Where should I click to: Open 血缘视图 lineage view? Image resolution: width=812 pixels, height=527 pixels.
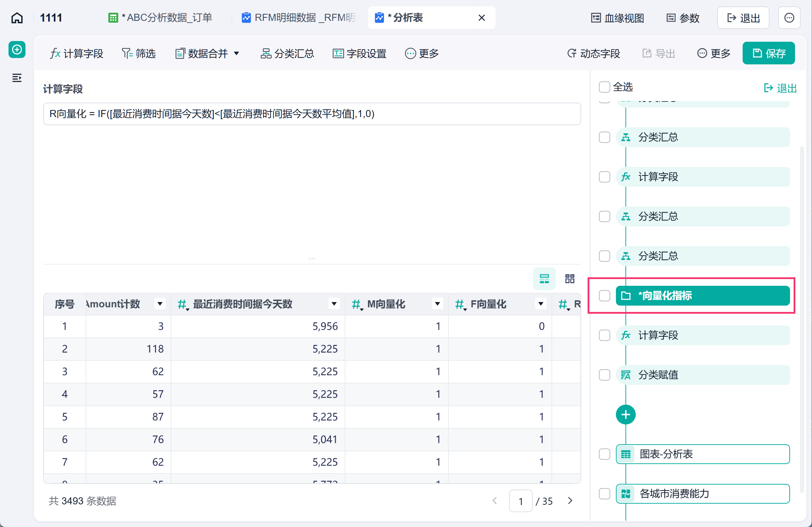[618, 18]
